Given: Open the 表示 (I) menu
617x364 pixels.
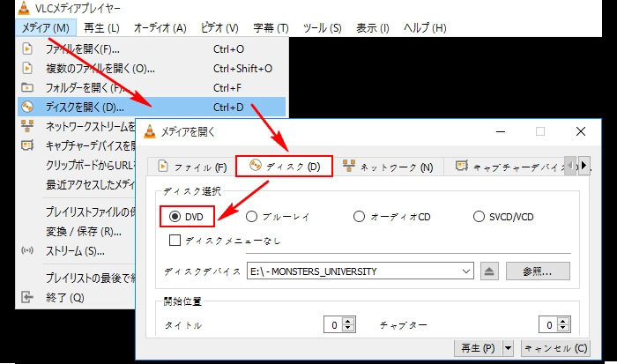Looking at the screenshot, I should click(372, 28).
